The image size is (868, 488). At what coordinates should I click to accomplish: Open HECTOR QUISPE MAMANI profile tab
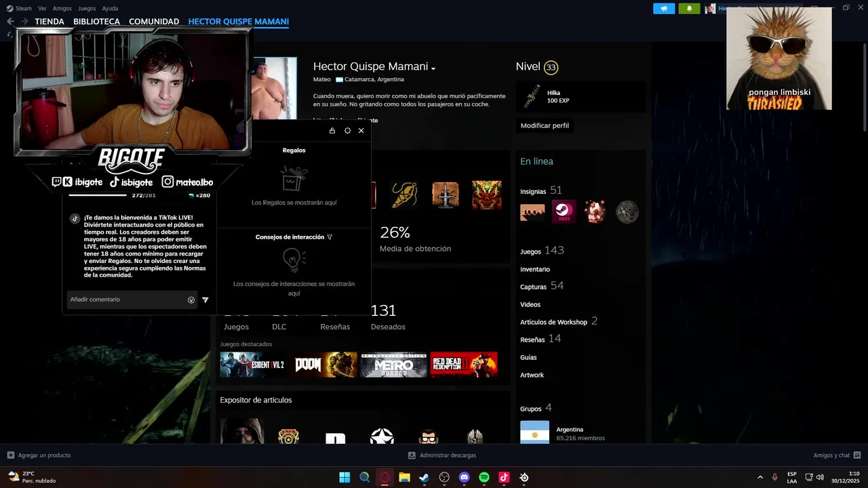tap(239, 22)
